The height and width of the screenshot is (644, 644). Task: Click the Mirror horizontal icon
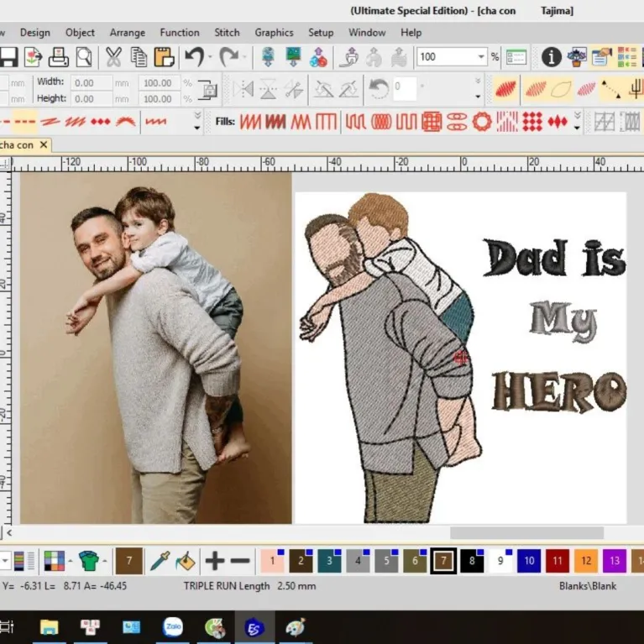(243, 89)
